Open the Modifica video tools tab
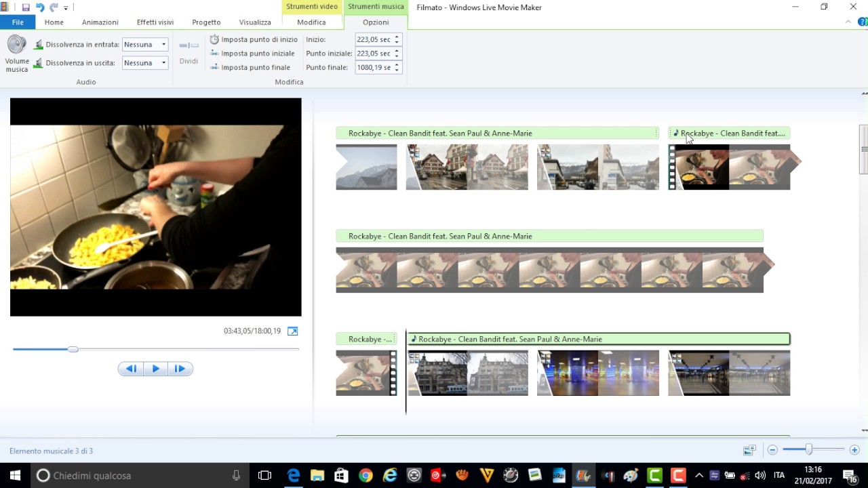 click(x=311, y=22)
